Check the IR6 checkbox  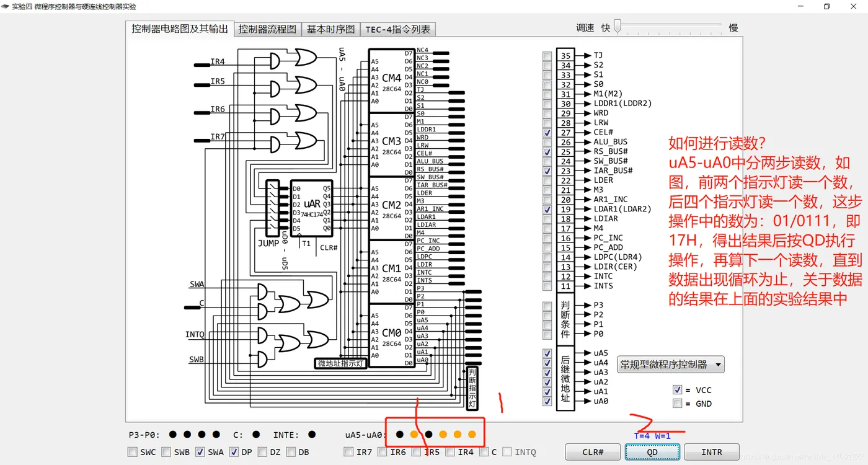pos(383,452)
